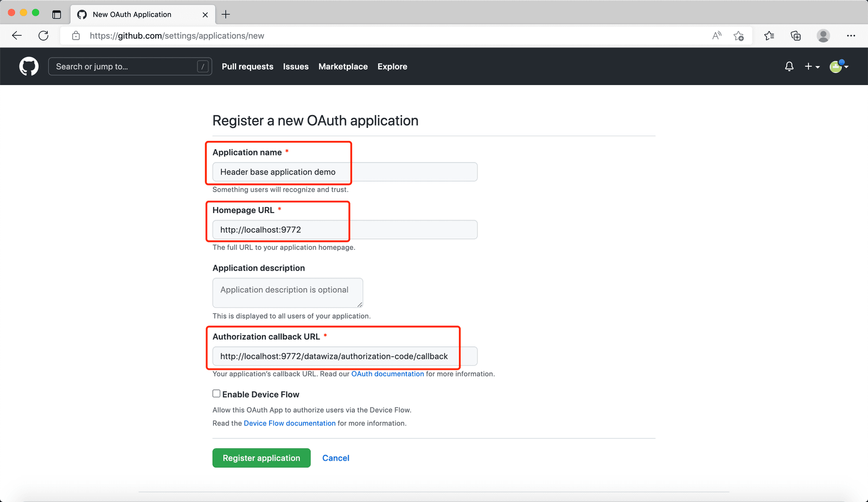This screenshot has height=502, width=868.
Task: Click the Application name label
Action: [247, 152]
